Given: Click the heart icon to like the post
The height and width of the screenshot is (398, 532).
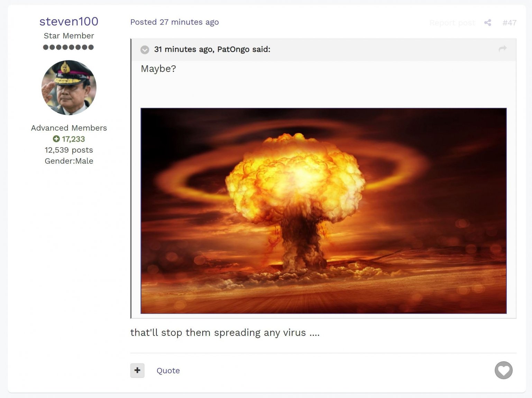Looking at the screenshot, I should click(x=504, y=370).
